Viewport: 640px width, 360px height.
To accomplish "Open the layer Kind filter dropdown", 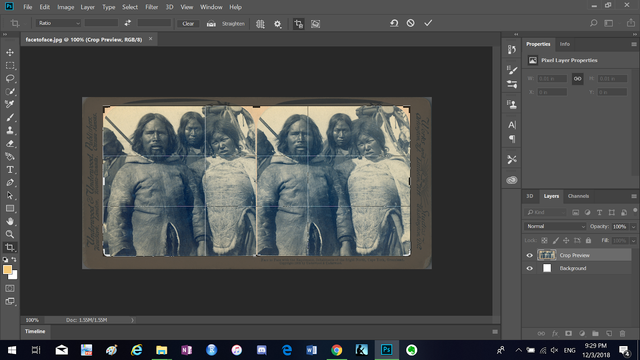I will click(x=545, y=212).
